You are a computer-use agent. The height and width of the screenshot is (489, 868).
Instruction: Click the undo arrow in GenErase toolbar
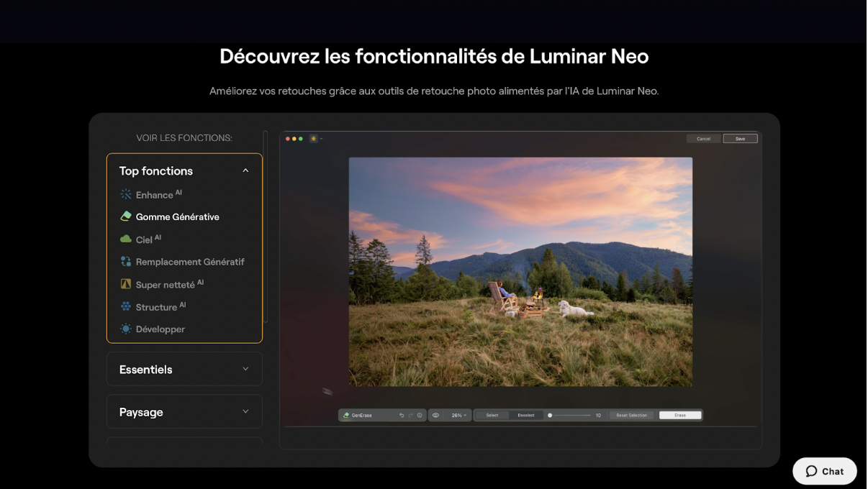pos(402,416)
